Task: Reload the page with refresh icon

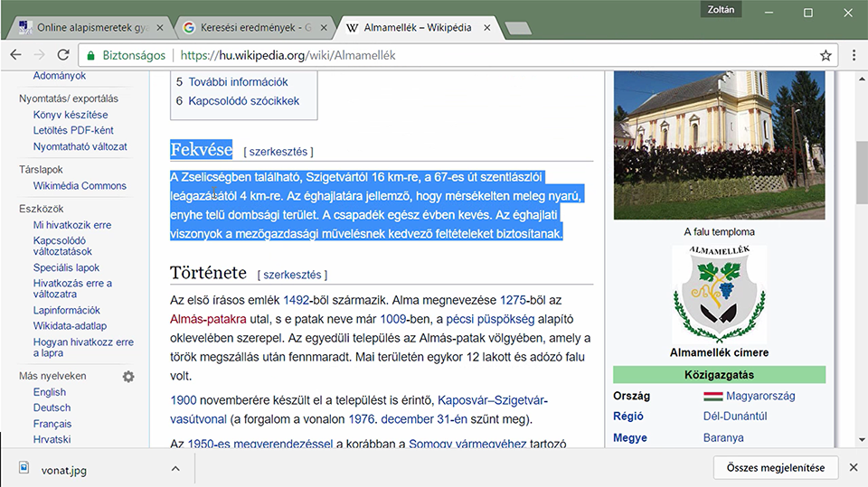Action: click(63, 55)
